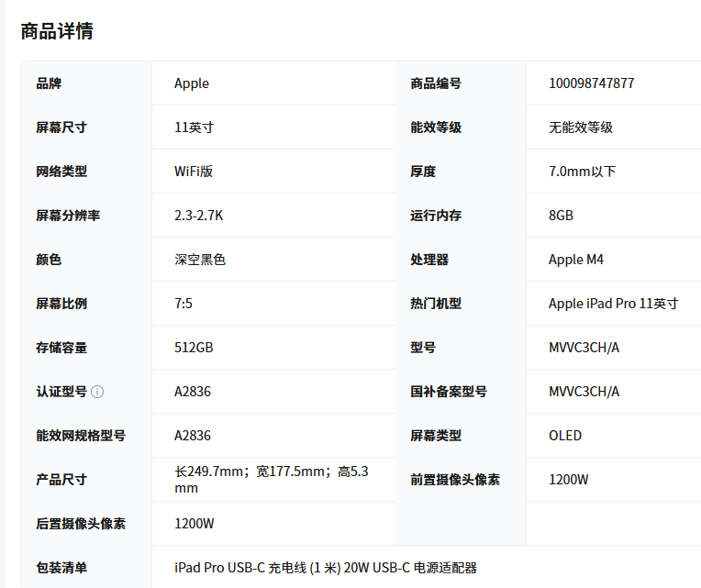Viewport: 701px width, 588px height.
Task: Select brand value Apple
Action: tap(192, 83)
